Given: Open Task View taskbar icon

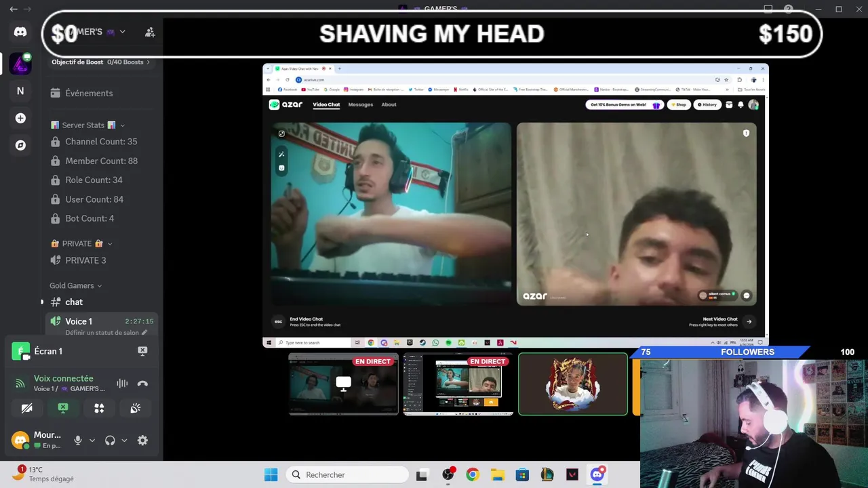Looking at the screenshot, I should pyautogui.click(x=422, y=474).
